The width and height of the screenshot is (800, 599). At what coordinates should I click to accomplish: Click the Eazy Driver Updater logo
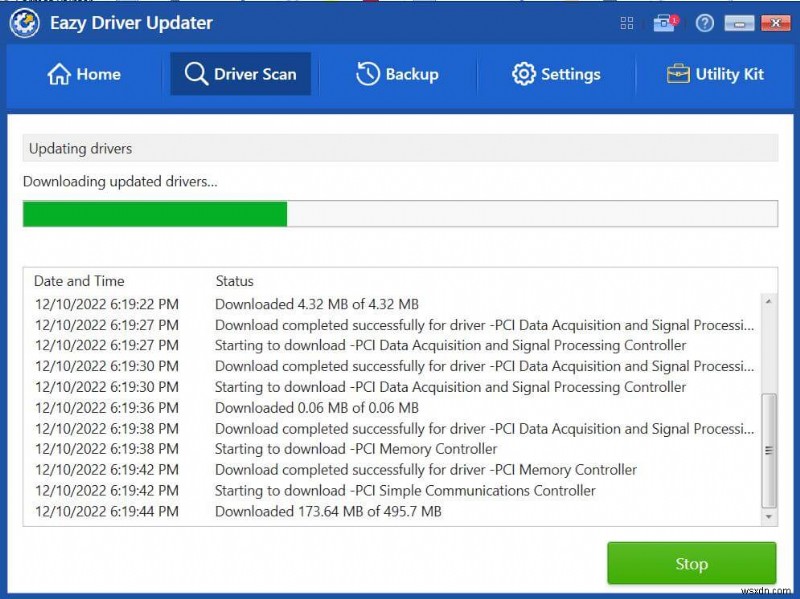(24, 22)
